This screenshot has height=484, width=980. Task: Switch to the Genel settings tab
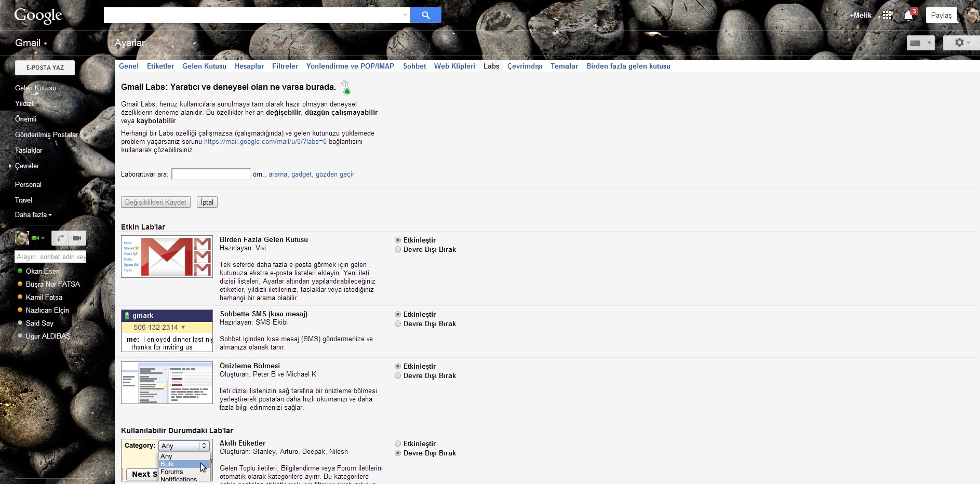point(129,66)
